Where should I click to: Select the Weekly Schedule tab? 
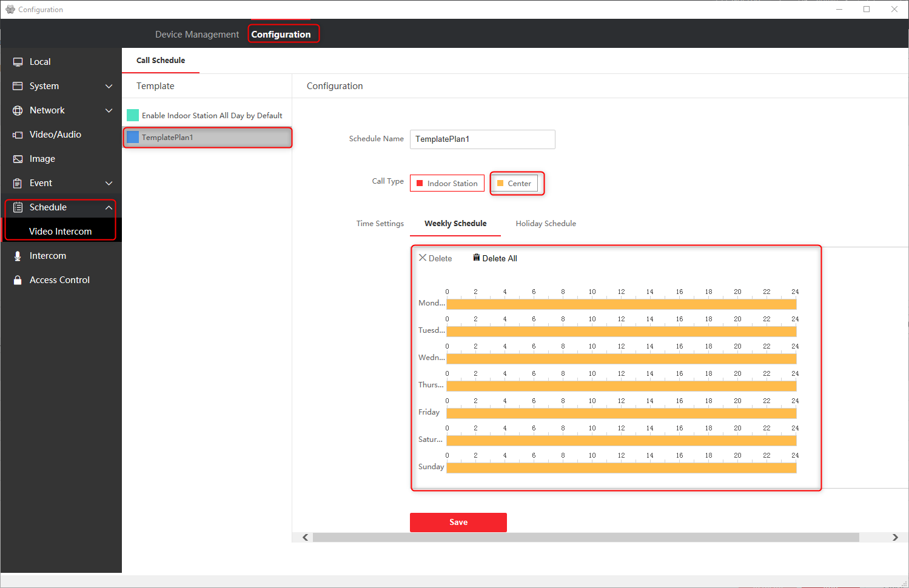click(x=455, y=224)
